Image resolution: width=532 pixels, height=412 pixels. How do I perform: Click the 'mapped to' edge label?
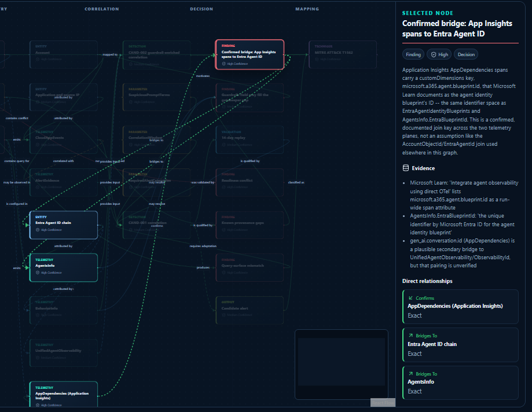coord(110,54)
